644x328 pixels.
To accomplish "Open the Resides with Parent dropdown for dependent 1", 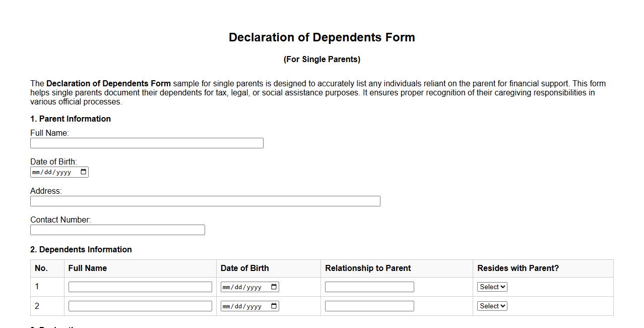I will coord(492,287).
